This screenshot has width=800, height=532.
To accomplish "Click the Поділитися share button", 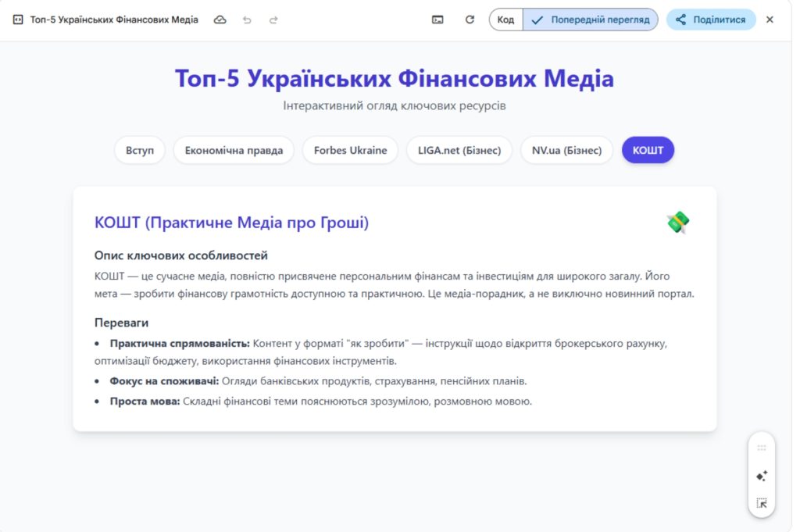I will pos(711,19).
